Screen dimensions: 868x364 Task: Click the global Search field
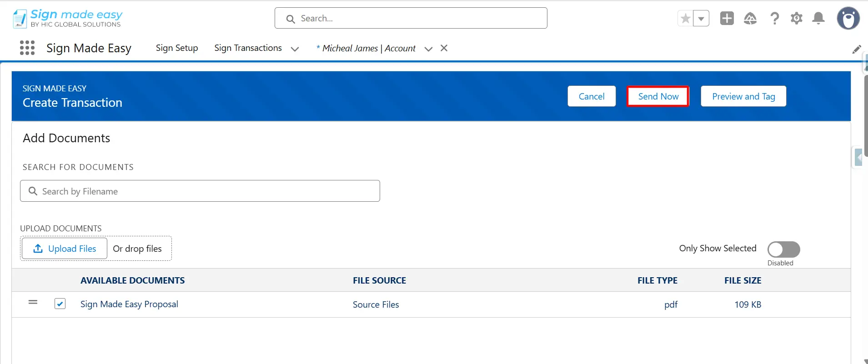point(411,18)
